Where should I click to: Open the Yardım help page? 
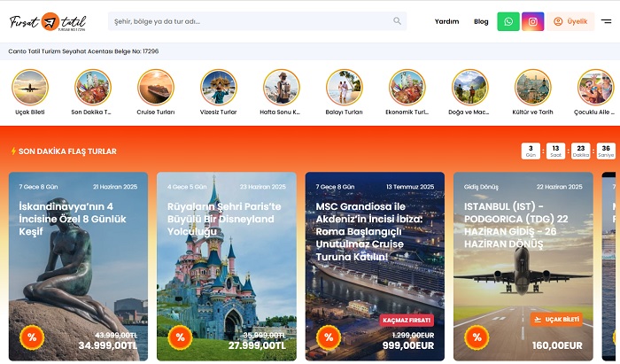coord(446,21)
